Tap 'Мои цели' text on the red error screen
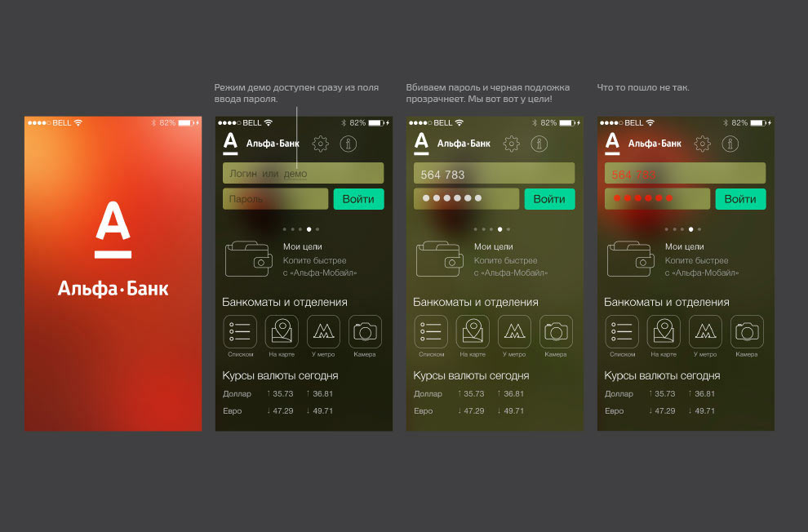 pyautogui.click(x=685, y=246)
